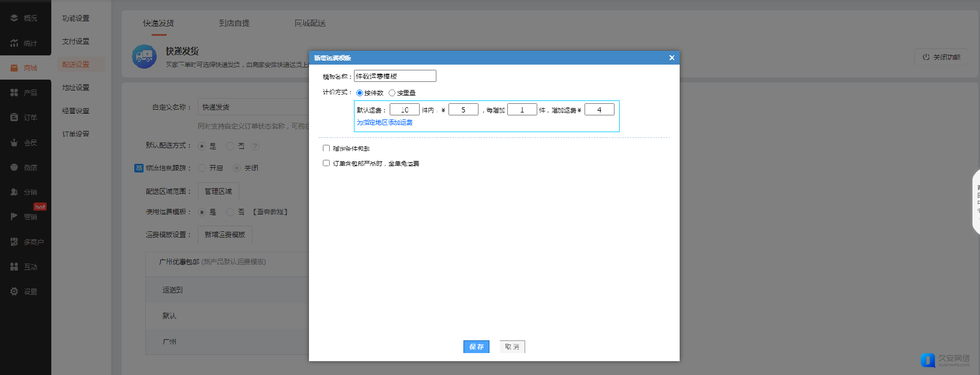The width and height of the screenshot is (980, 375).
Task: Switch to 到店自提 tab
Action: click(x=234, y=23)
